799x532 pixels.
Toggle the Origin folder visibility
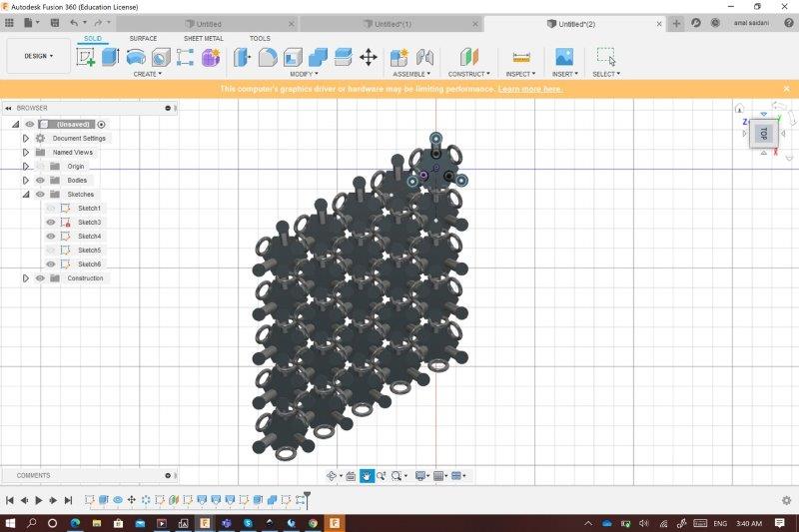click(x=40, y=166)
